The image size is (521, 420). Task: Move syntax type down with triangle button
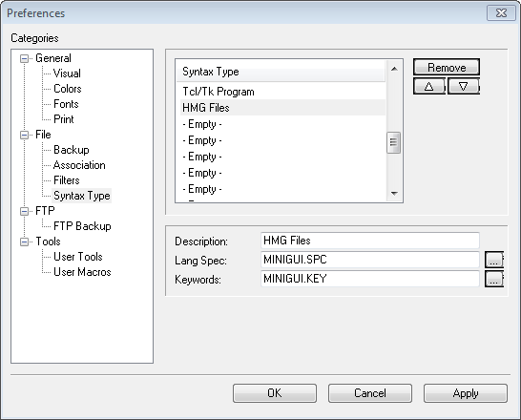pos(463,87)
